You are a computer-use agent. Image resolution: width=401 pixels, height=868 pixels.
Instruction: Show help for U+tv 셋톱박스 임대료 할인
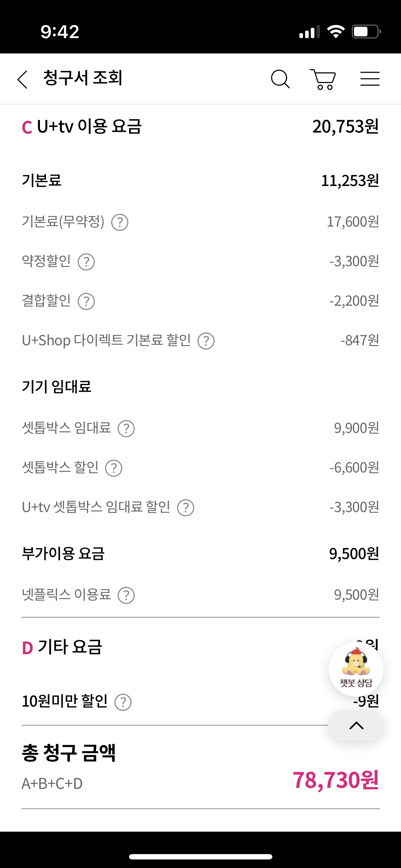(x=186, y=508)
